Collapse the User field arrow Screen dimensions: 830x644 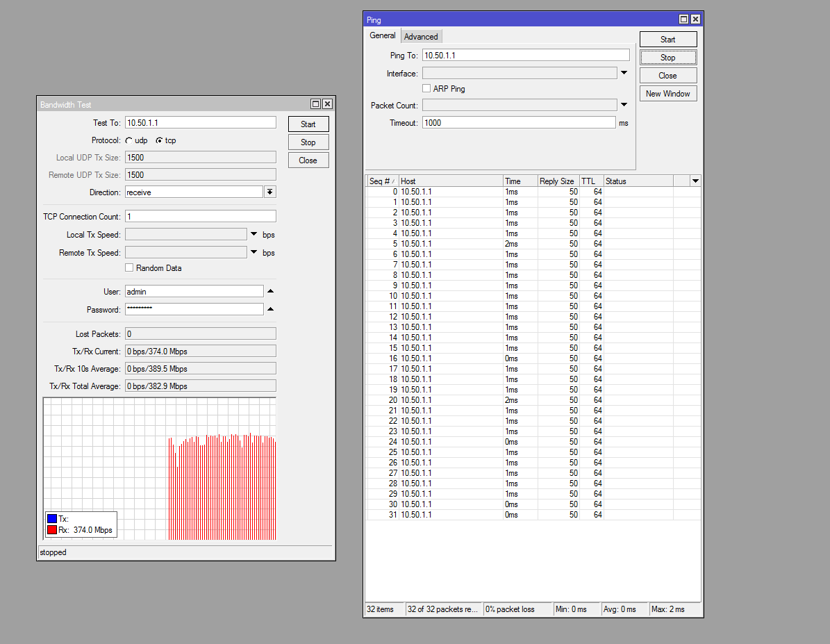[271, 291]
